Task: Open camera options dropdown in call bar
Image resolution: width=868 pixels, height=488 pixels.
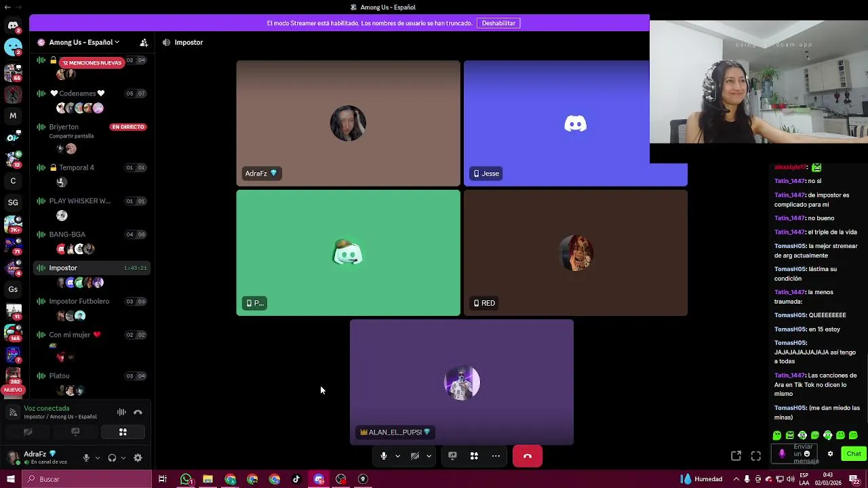Action: tap(429, 455)
